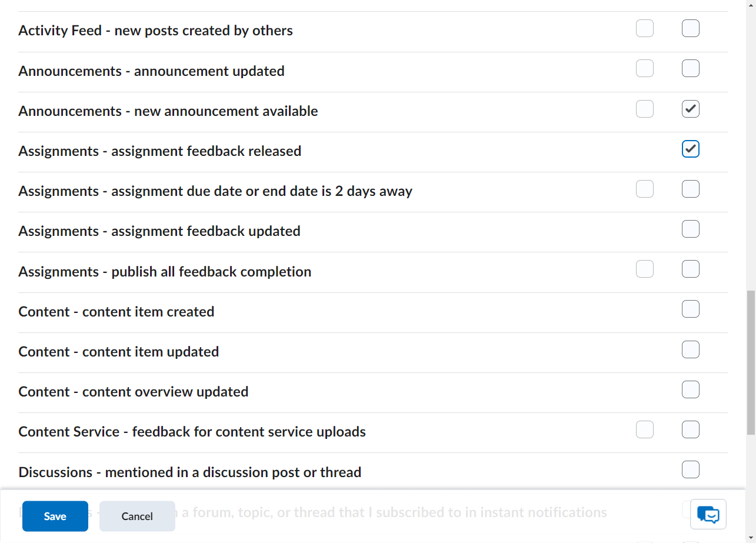Click the Save button

tap(55, 516)
